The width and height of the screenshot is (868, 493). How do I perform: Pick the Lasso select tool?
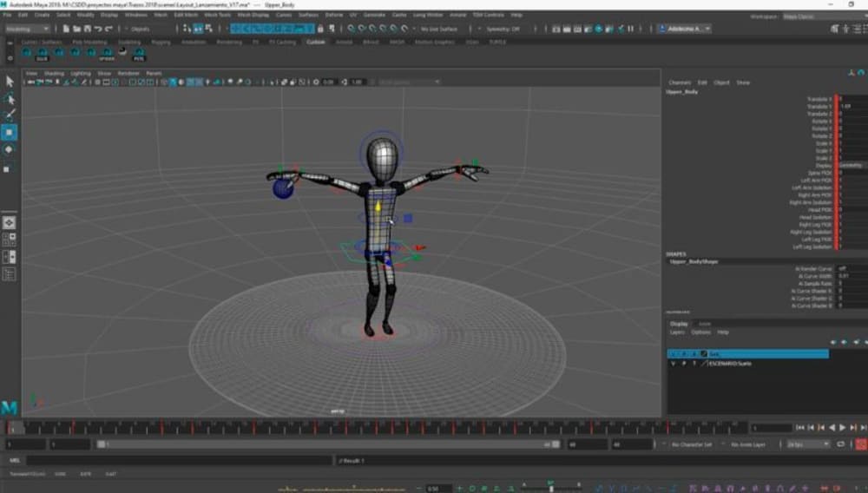click(10, 99)
